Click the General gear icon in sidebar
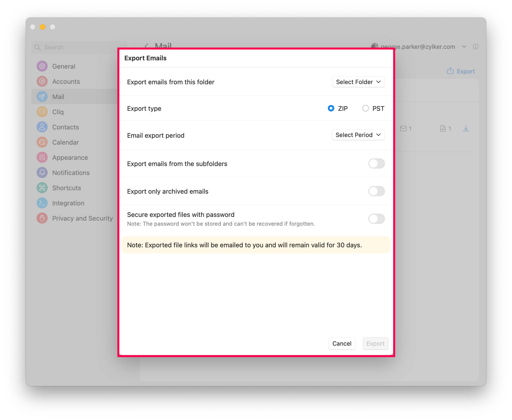Screen dimensions: 512x420 tap(42, 66)
